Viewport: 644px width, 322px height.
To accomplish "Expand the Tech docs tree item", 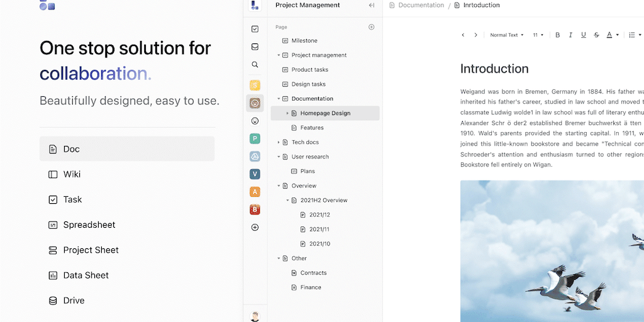I will (x=279, y=143).
